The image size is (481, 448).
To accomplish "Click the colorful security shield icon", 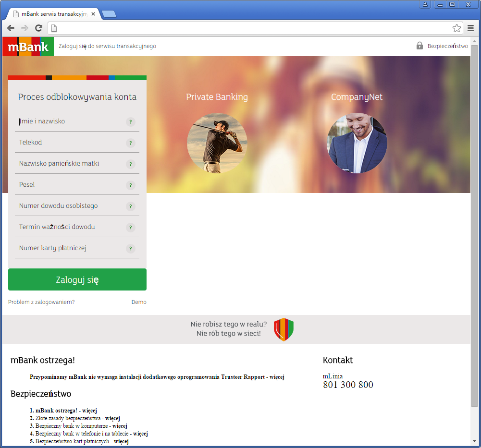I will pyautogui.click(x=284, y=329).
